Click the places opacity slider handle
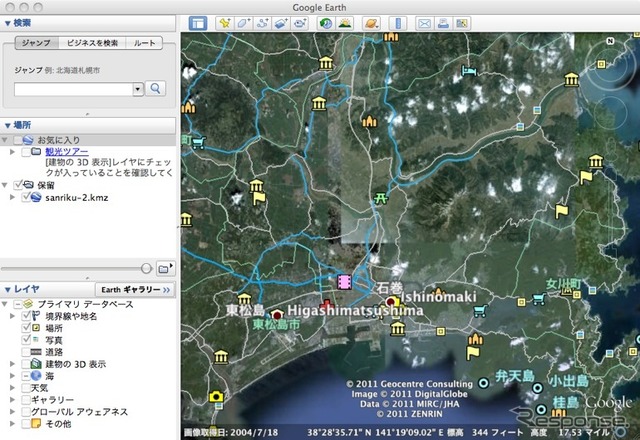 [x=146, y=268]
